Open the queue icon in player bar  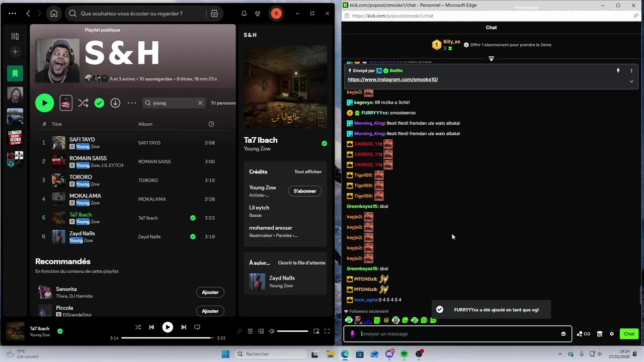(250, 331)
